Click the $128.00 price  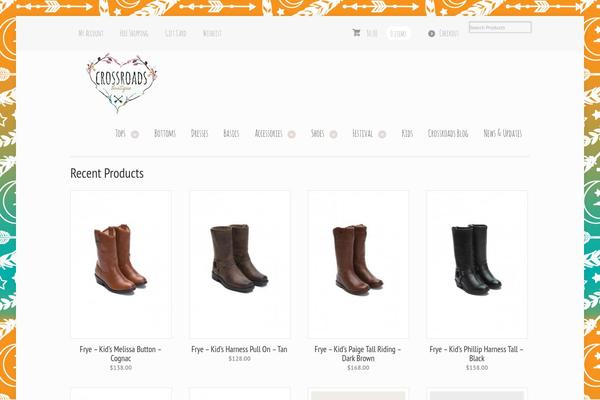[x=240, y=359]
